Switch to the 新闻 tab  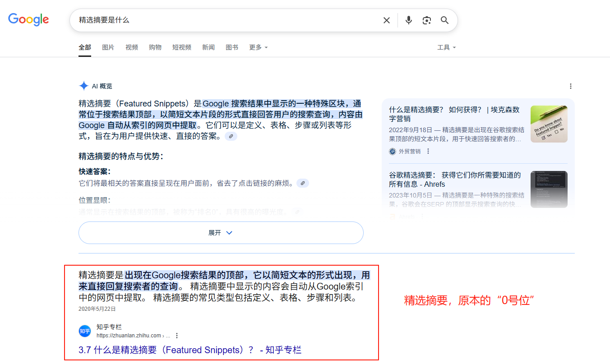click(x=208, y=47)
